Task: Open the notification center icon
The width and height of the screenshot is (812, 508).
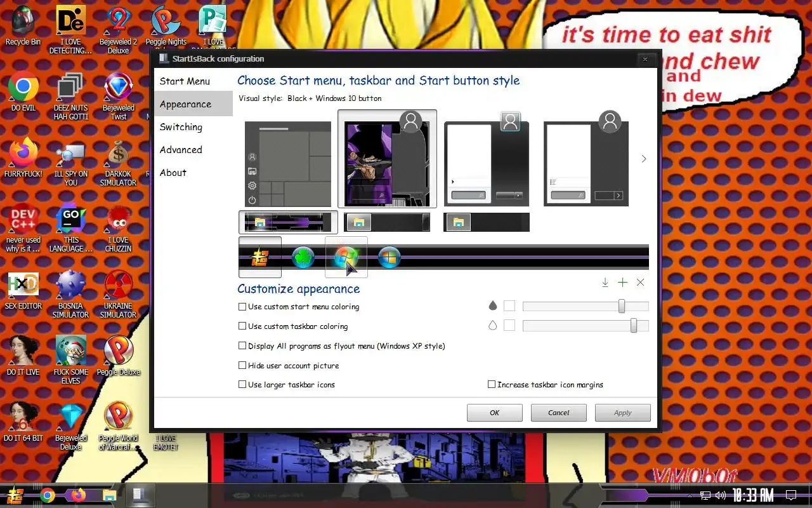Action: (x=791, y=495)
